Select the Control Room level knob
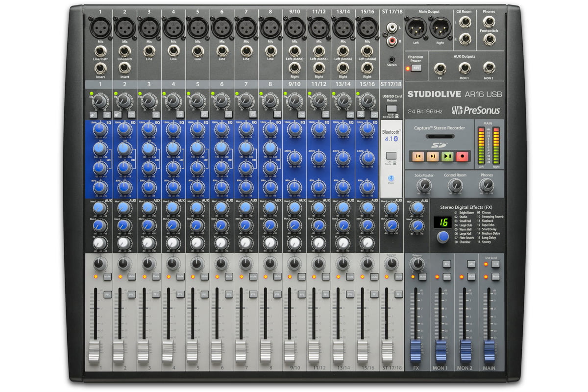This screenshot has height=392, width=588. (x=455, y=185)
